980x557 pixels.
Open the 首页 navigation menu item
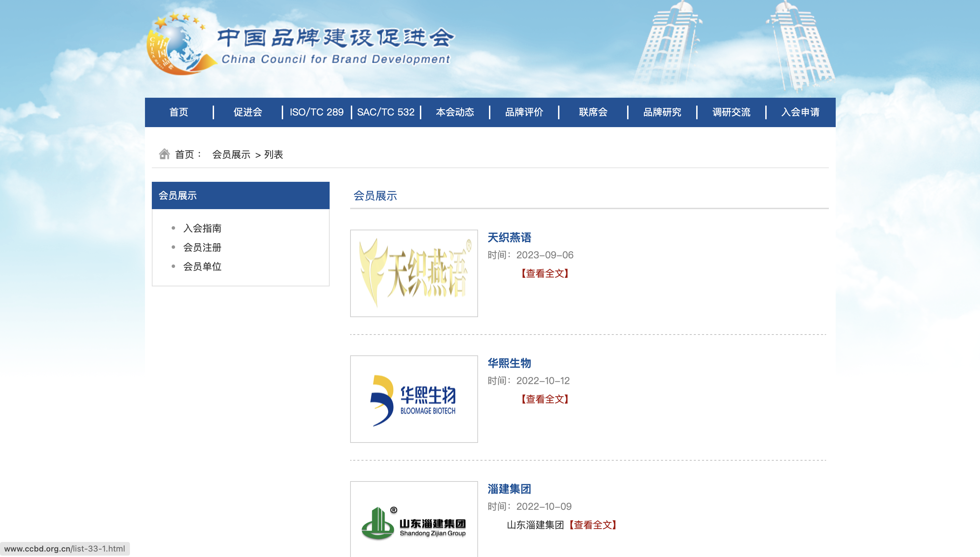(x=179, y=112)
